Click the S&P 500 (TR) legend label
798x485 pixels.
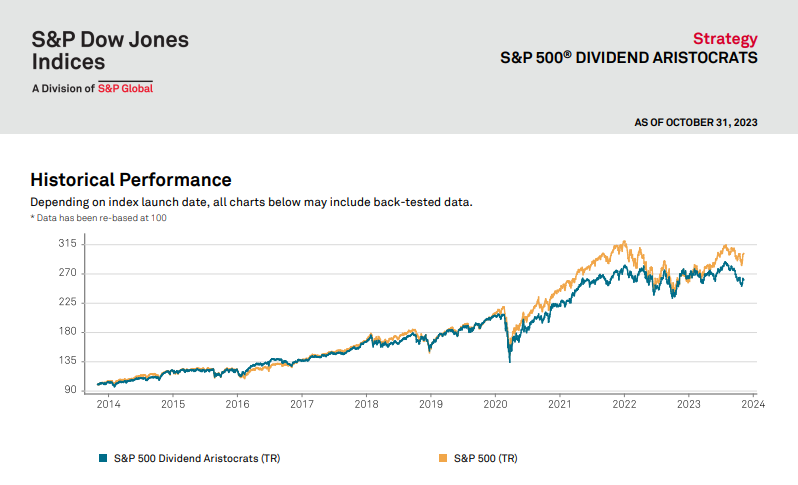coord(486,458)
